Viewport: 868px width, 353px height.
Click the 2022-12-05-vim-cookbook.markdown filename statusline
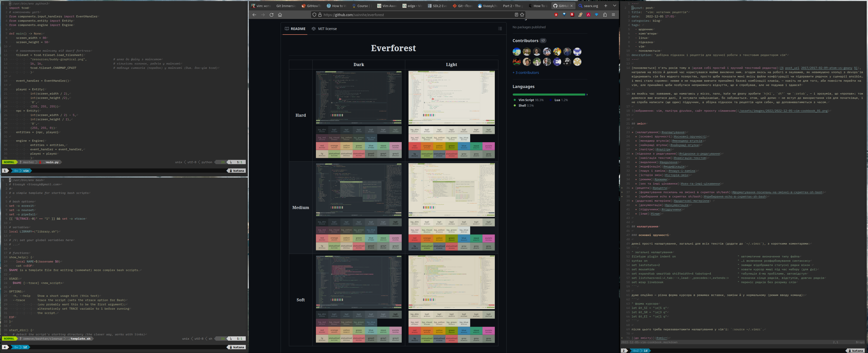coord(649,342)
